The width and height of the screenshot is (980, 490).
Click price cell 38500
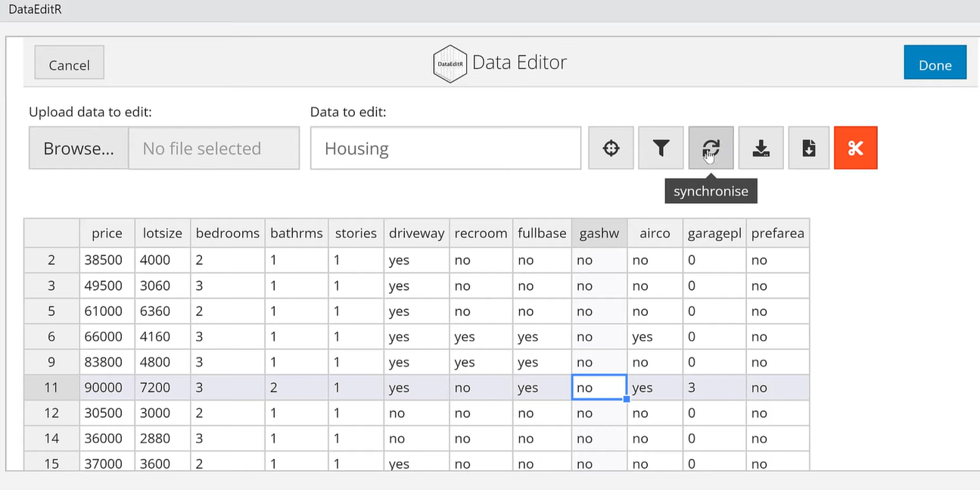107,260
